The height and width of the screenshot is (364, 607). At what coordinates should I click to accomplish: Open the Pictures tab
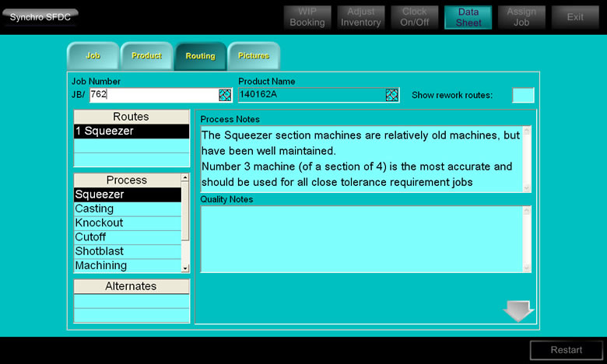254,56
